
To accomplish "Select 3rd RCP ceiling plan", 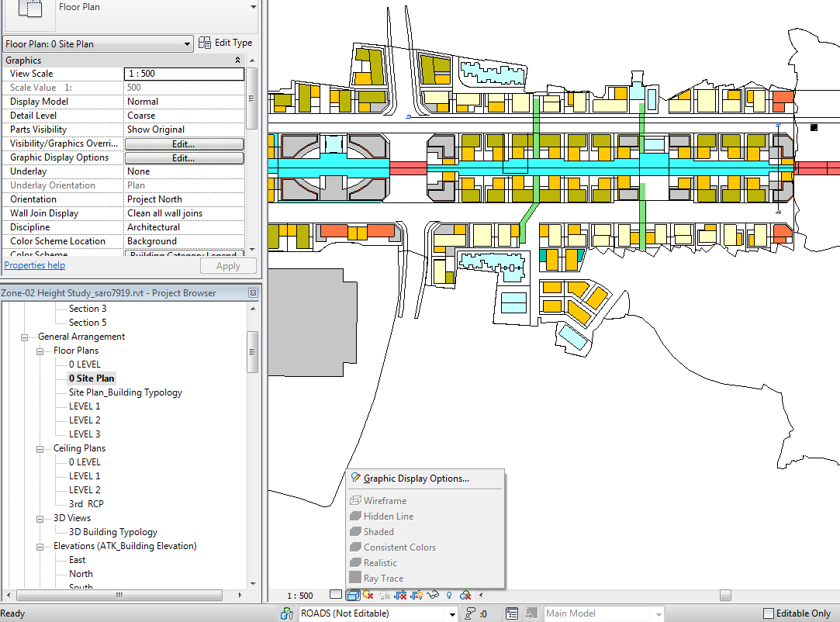I will [x=86, y=503].
